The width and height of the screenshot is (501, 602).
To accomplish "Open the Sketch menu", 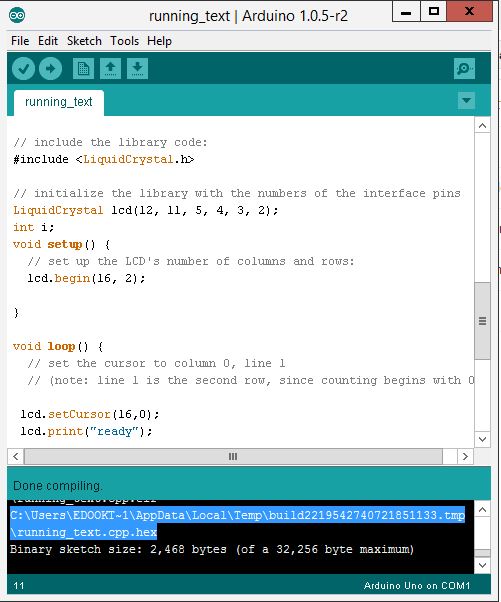I will [84, 41].
